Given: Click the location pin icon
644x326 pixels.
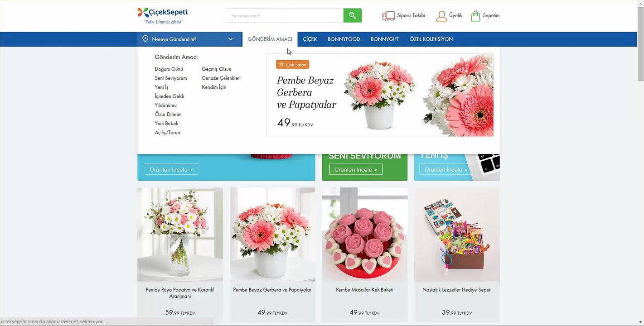Looking at the screenshot, I should [x=145, y=39].
